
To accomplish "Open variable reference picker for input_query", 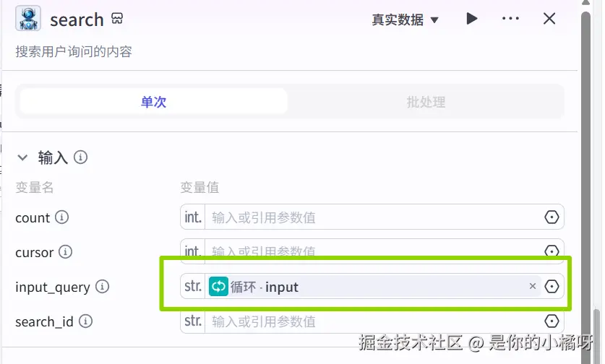I will (552, 287).
